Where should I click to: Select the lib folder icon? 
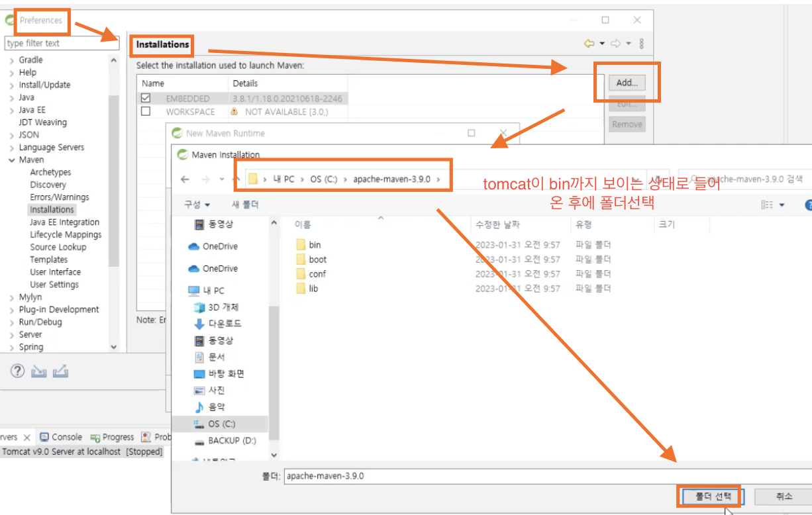tap(301, 289)
